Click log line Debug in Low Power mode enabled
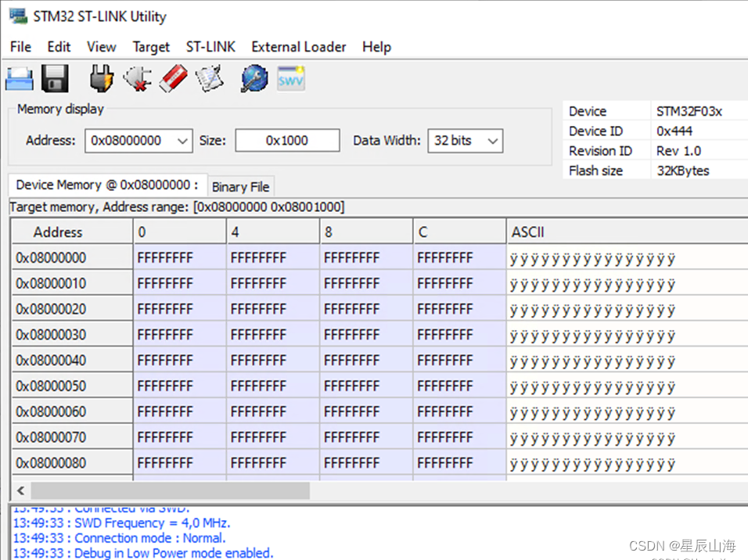The width and height of the screenshot is (748, 560). (143, 553)
